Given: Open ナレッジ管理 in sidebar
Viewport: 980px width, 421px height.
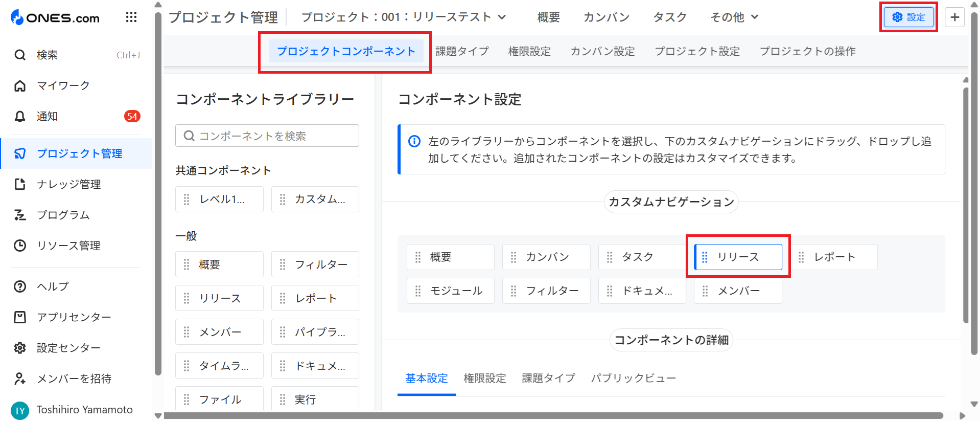Looking at the screenshot, I should click(x=77, y=184).
